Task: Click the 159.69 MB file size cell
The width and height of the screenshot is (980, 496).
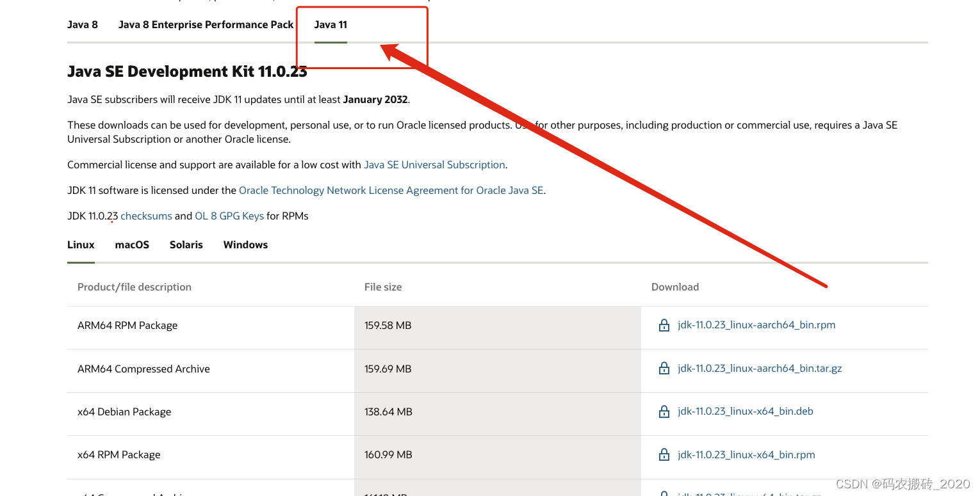Action: (x=498, y=371)
